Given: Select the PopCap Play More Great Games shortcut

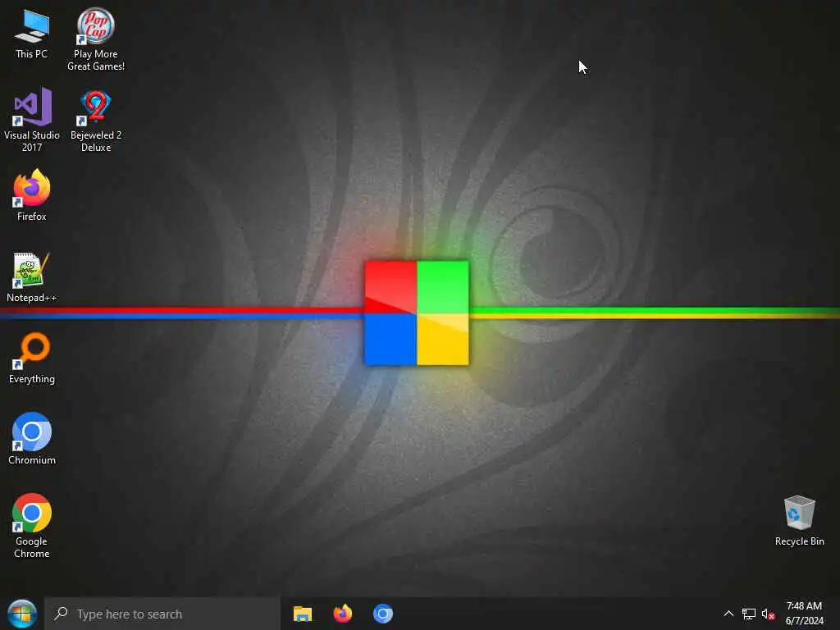Looking at the screenshot, I should (95, 39).
